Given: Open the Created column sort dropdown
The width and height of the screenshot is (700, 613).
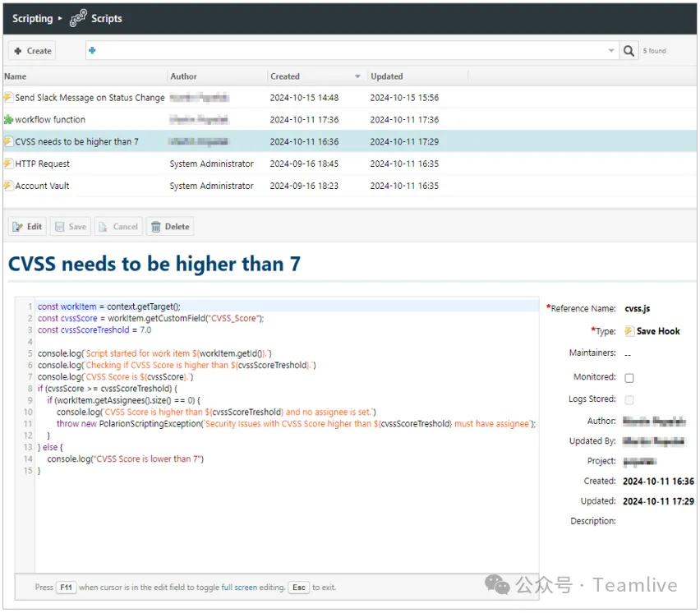Looking at the screenshot, I should 357,76.
